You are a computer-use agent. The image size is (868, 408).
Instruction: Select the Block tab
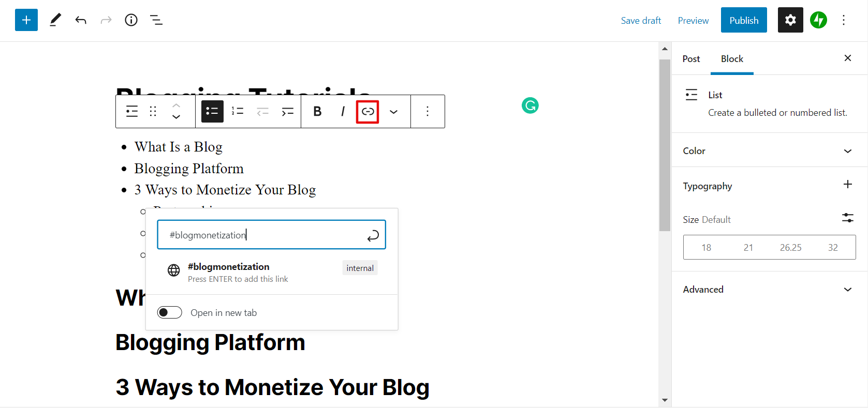point(732,59)
